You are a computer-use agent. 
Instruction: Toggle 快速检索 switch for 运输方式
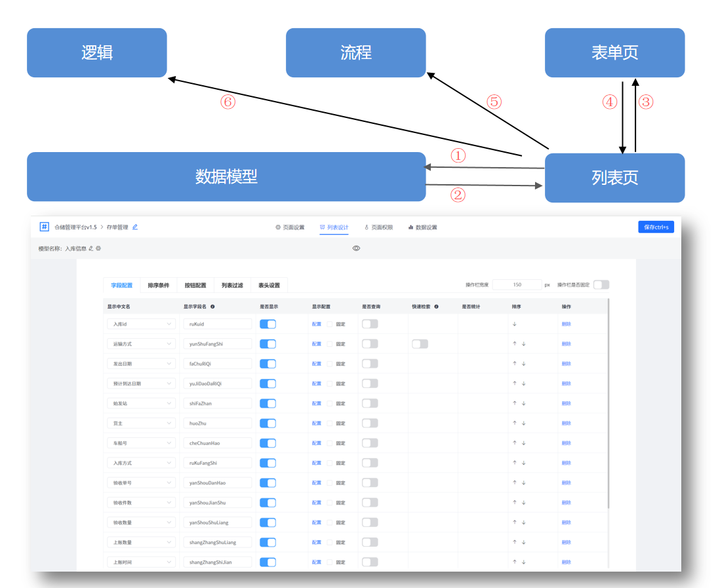pos(420,343)
